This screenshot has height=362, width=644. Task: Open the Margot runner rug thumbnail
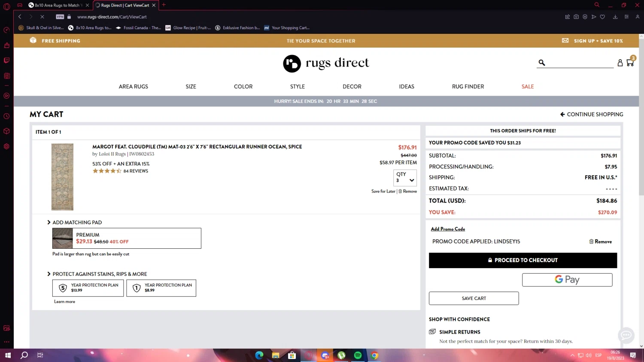tap(62, 177)
